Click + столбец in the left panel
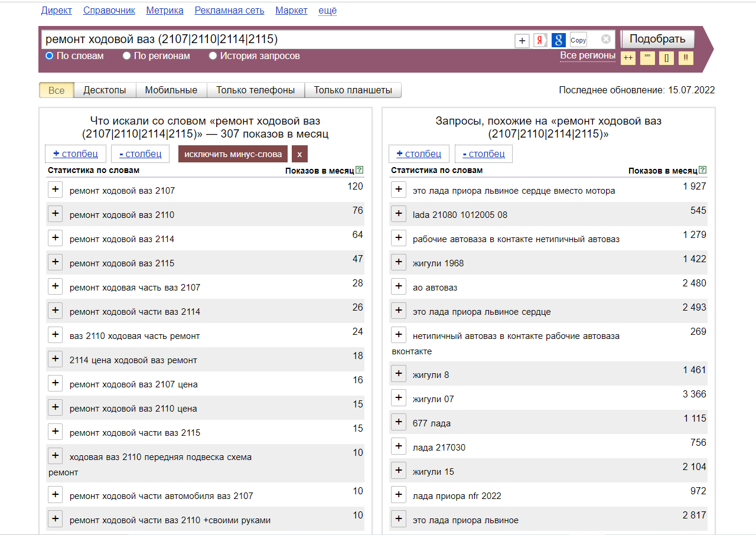This screenshot has width=756, height=535. tap(76, 154)
